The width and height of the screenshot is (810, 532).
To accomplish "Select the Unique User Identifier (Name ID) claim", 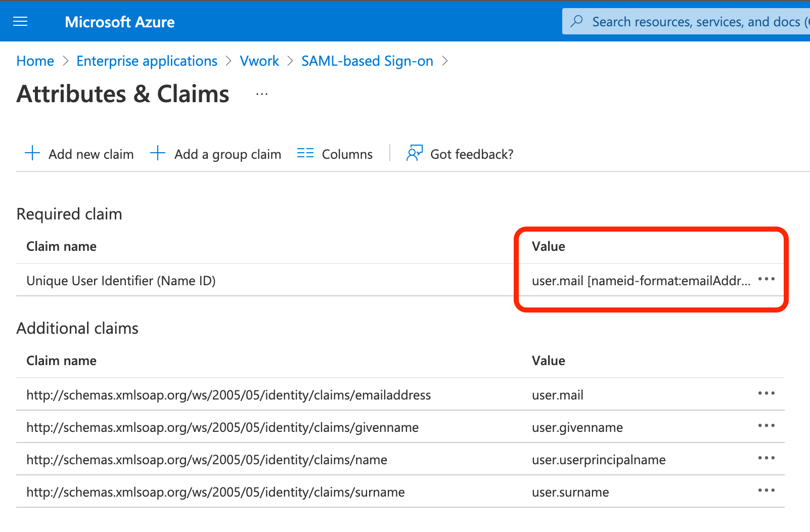I will [121, 281].
